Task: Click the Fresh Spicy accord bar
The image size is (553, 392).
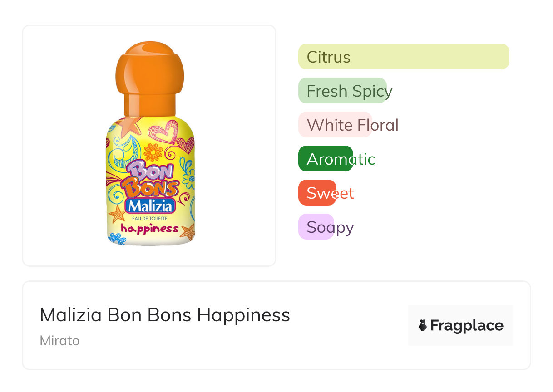Action: point(342,91)
